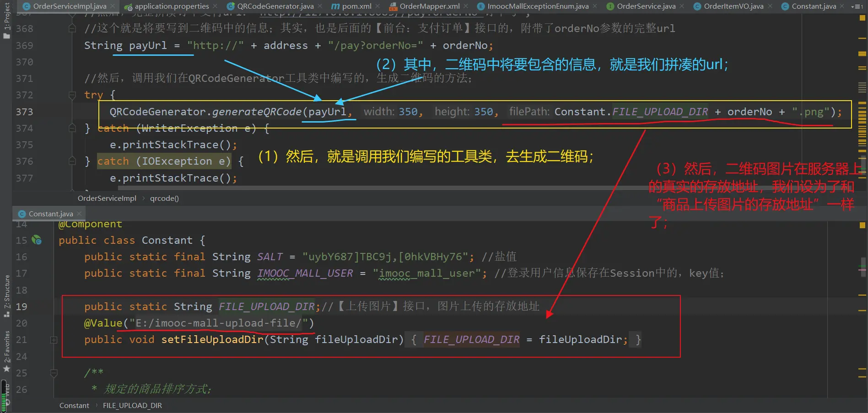This screenshot has height=413, width=868.
Task: Expand the folded setFileUploadDir method on line 21
Action: pos(54,340)
